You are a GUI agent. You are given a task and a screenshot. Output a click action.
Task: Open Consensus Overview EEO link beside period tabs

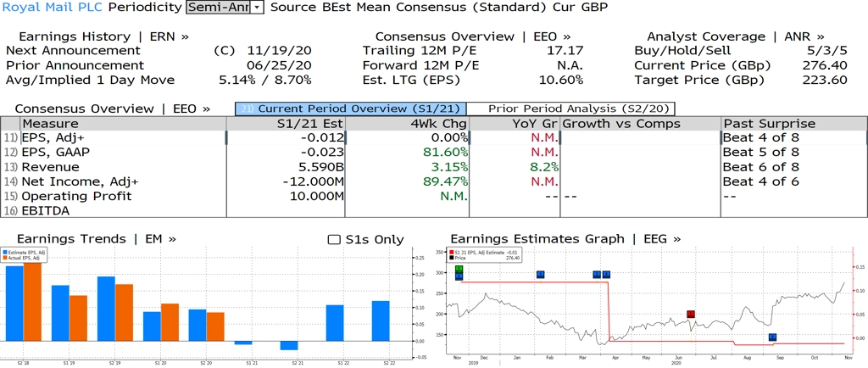(x=113, y=109)
